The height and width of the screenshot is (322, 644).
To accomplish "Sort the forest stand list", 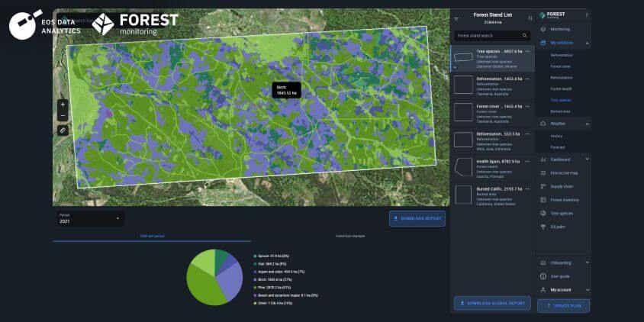I will tap(530, 18).
